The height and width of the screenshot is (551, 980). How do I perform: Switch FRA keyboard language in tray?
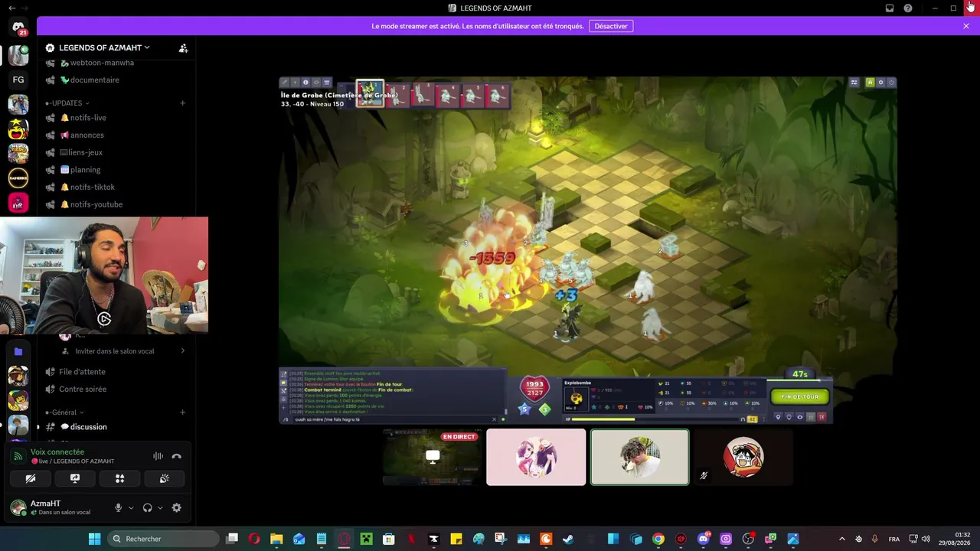(894, 539)
